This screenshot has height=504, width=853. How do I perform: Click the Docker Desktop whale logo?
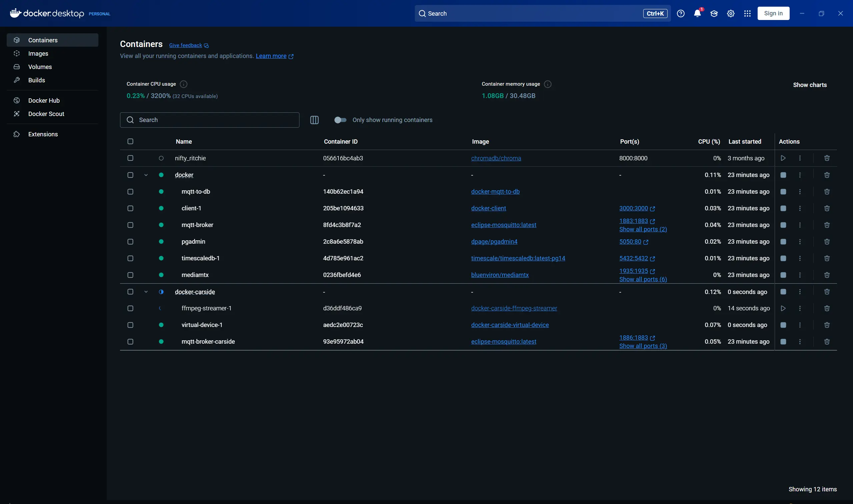tap(15, 13)
